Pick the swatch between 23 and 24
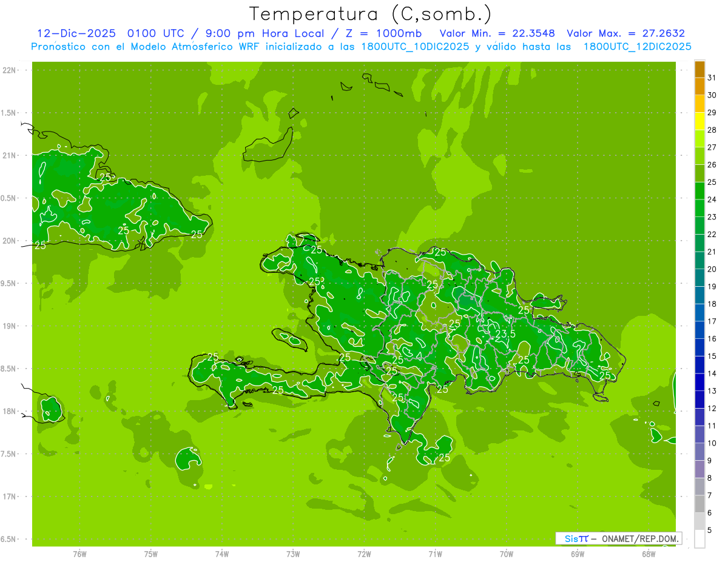 tap(699, 209)
